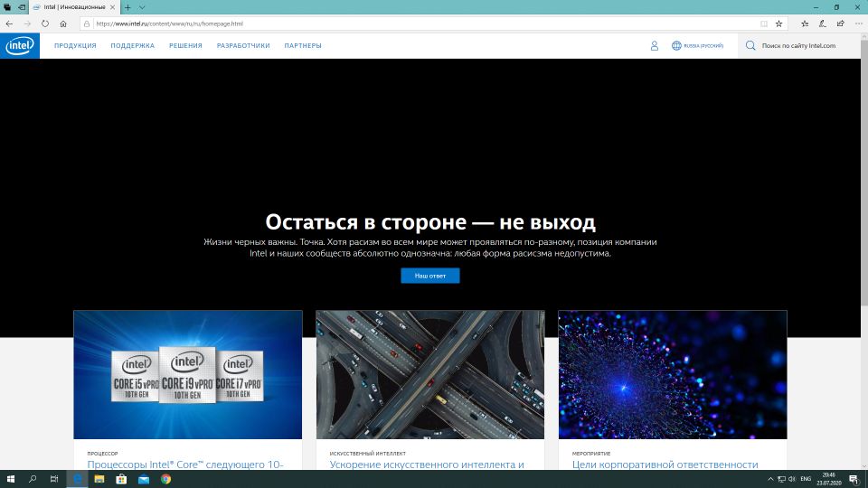
Task: Open the Цели корпоративной ответственности link
Action: pos(665,465)
